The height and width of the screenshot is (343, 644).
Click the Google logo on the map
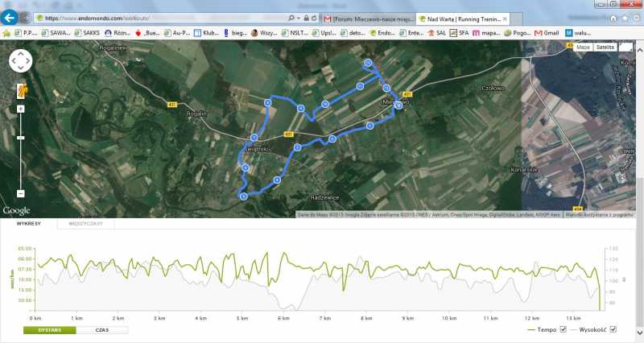(x=16, y=211)
